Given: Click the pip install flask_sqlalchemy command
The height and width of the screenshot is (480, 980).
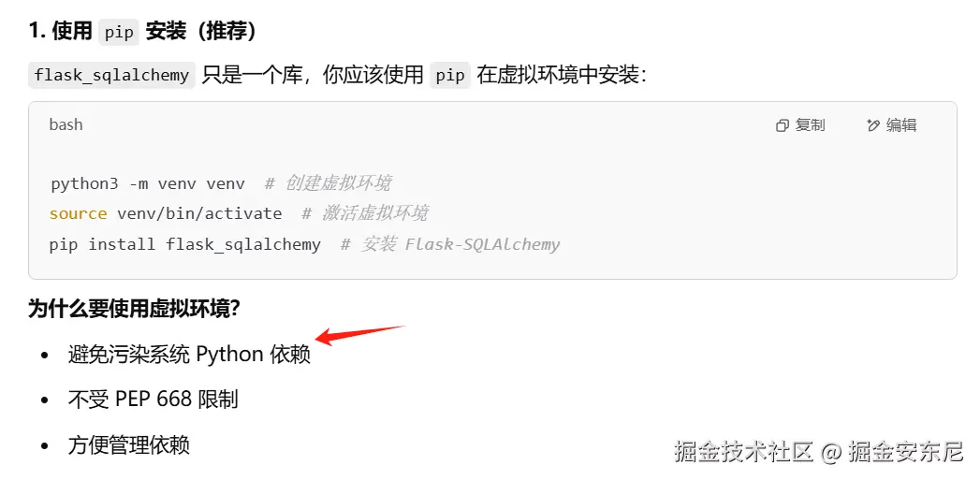Looking at the screenshot, I should click(185, 244).
